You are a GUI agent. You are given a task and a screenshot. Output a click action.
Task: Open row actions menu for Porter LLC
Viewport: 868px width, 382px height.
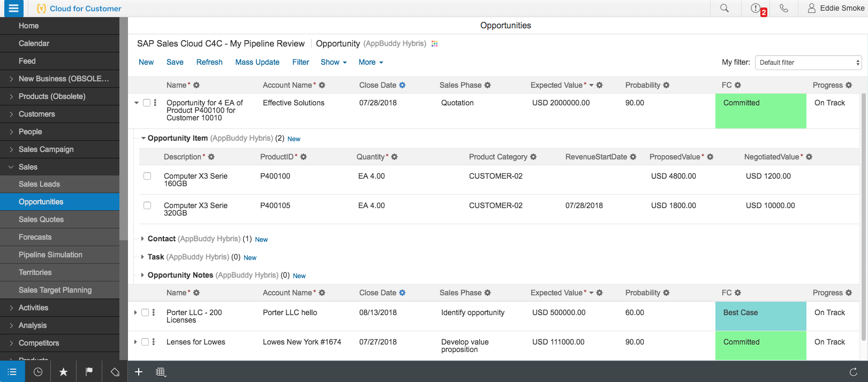[154, 312]
